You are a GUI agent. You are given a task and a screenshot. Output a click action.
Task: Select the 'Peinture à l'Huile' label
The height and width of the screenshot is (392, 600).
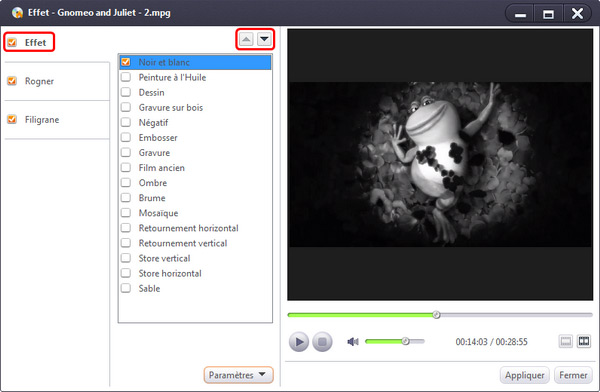pos(172,77)
